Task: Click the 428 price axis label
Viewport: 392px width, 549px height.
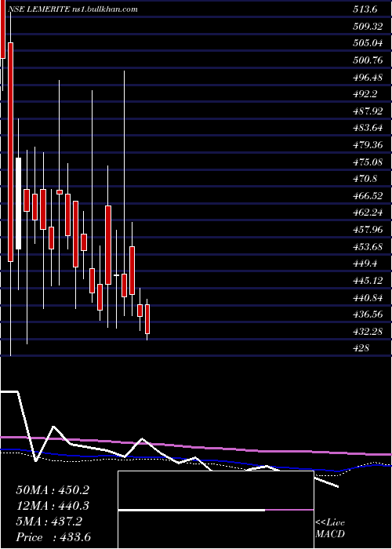Action: 361,348
